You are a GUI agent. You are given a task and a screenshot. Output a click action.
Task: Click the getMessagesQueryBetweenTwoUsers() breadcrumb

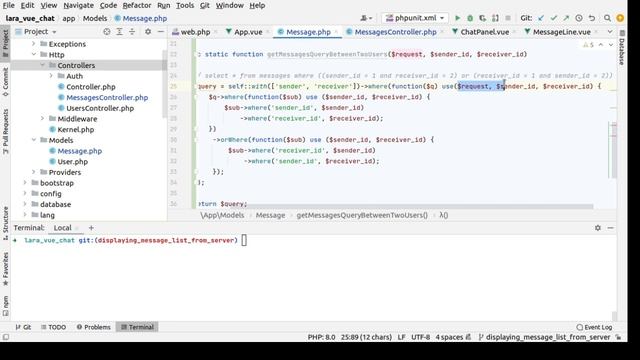pyautogui.click(x=362, y=215)
